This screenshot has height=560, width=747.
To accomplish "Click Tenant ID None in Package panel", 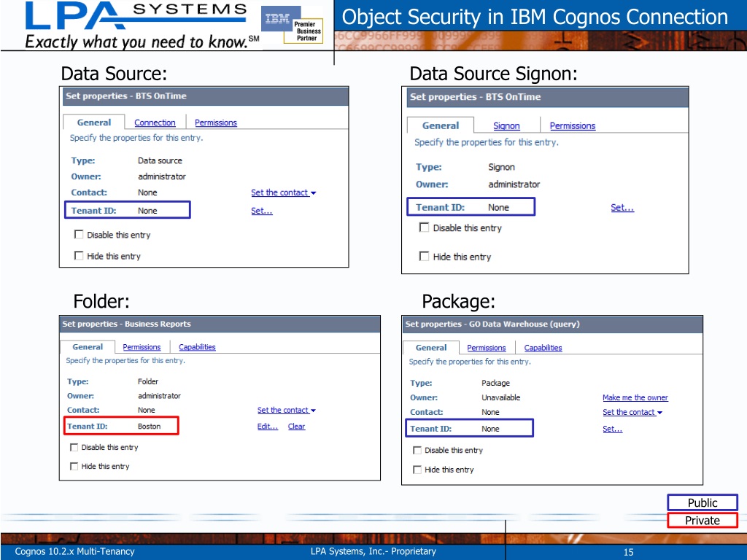I will (x=490, y=429).
